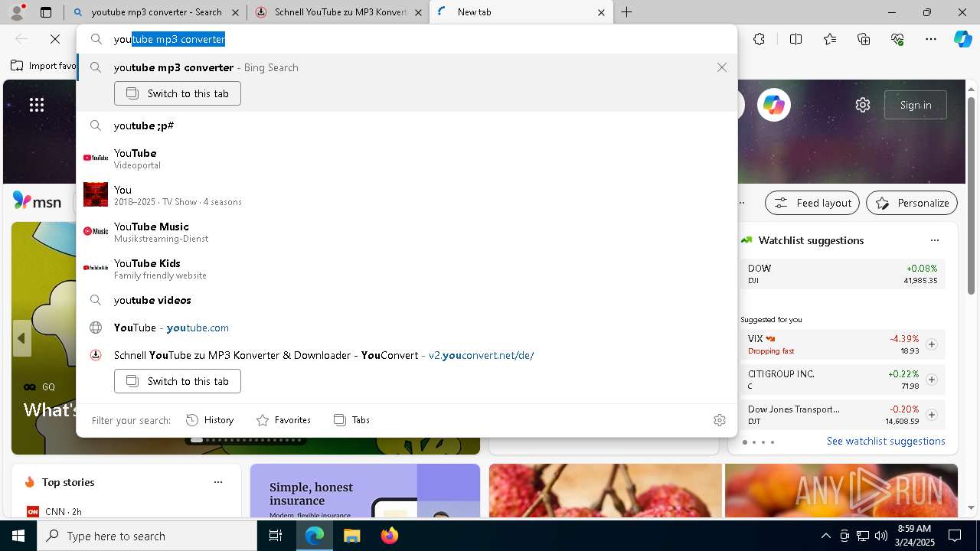The height and width of the screenshot is (551, 980).
Task: Open the Edge profile icon
Action: tap(17, 12)
